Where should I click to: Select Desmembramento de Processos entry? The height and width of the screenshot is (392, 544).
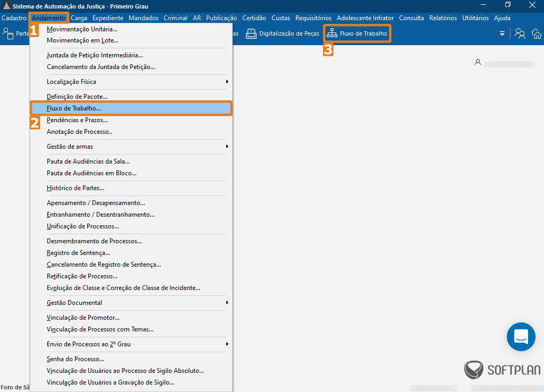click(x=131, y=241)
